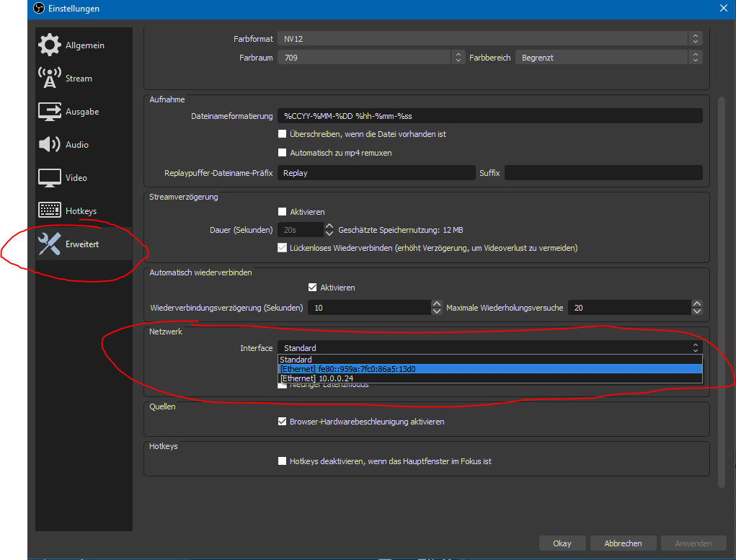
Task: Open the Audio settings page
Action: pos(84,144)
